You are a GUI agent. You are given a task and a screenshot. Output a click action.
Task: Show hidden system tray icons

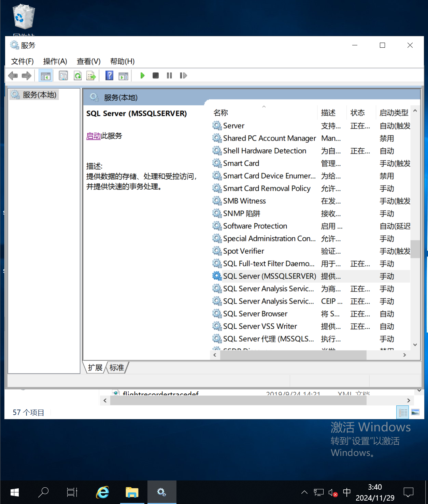tap(304, 492)
